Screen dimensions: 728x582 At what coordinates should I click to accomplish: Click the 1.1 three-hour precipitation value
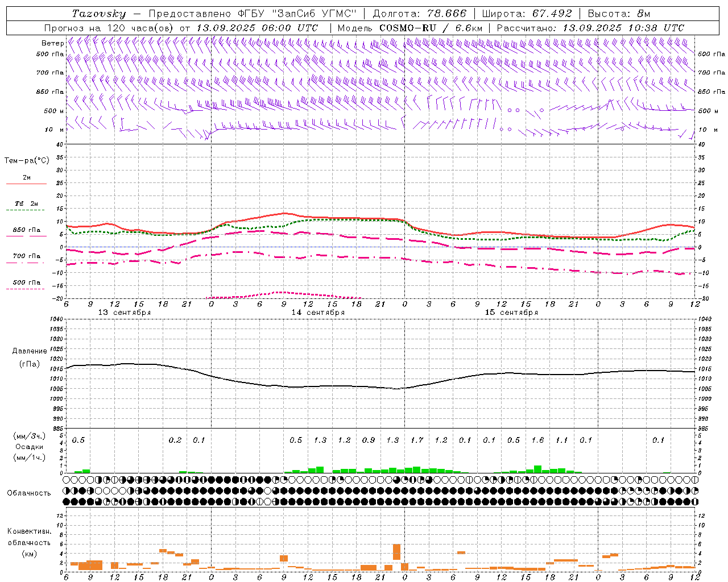[562, 440]
